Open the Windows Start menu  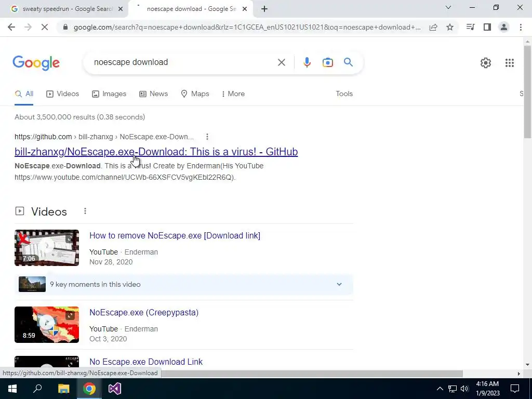tap(12, 389)
